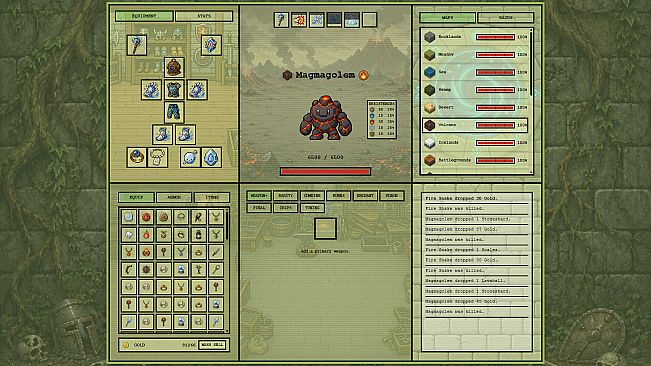Click the Sea map cube icon
651x366 pixels.
click(430, 72)
